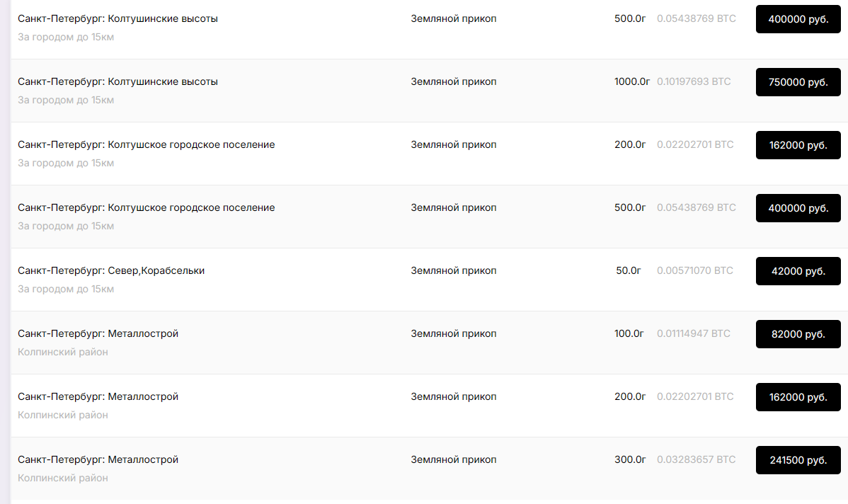The image size is (848, 504).
Task: Click 162000 руб. button in Колтушское городское поселение row
Action: tap(798, 145)
